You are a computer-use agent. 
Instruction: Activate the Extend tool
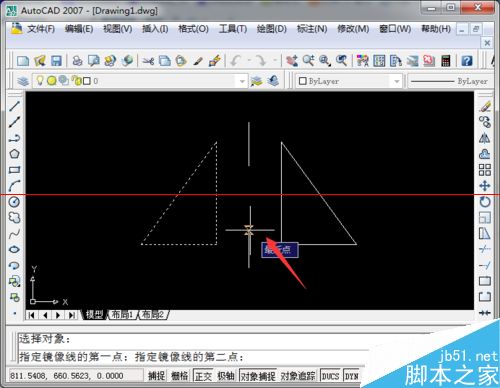point(485,265)
